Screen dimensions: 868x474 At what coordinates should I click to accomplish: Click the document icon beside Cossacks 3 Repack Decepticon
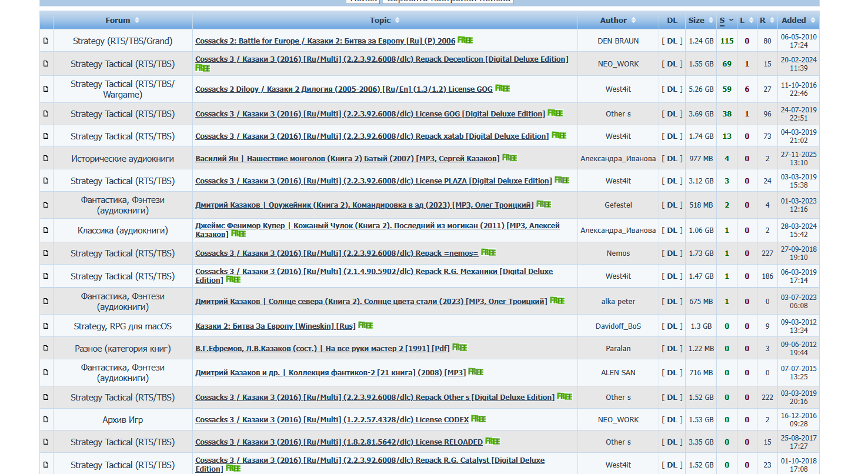(x=46, y=64)
